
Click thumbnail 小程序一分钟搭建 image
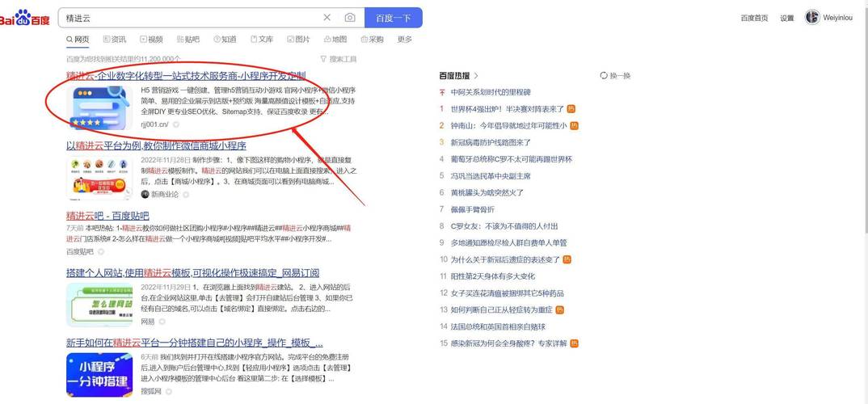click(x=99, y=375)
